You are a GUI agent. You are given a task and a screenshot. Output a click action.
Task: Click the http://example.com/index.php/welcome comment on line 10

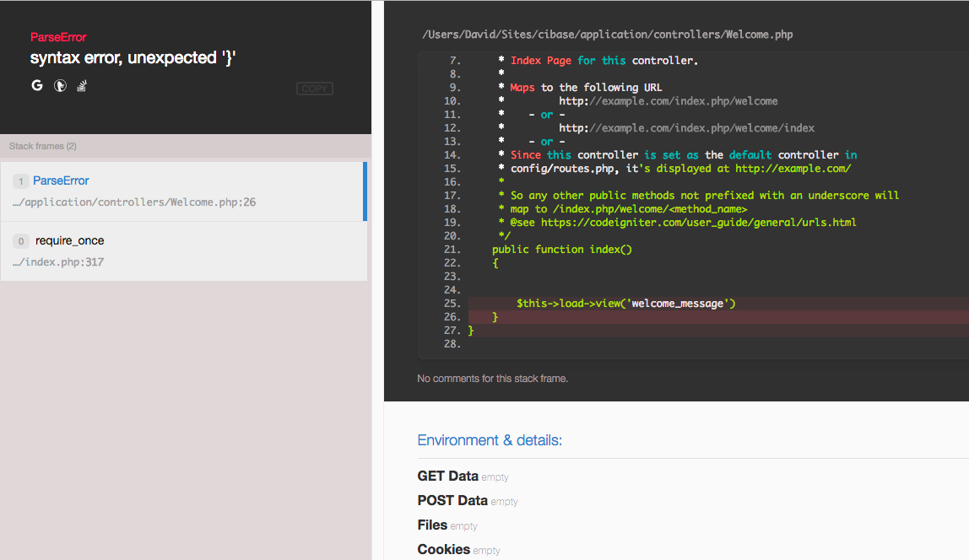coord(668,101)
